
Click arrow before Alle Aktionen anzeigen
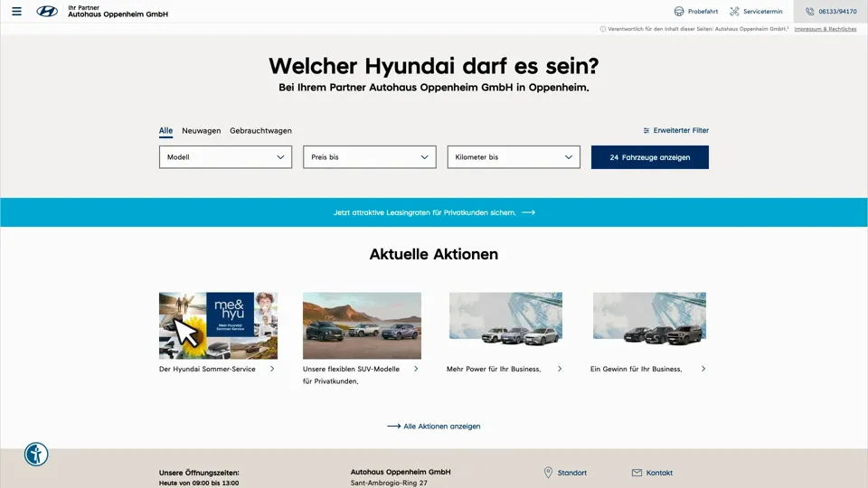click(x=393, y=426)
